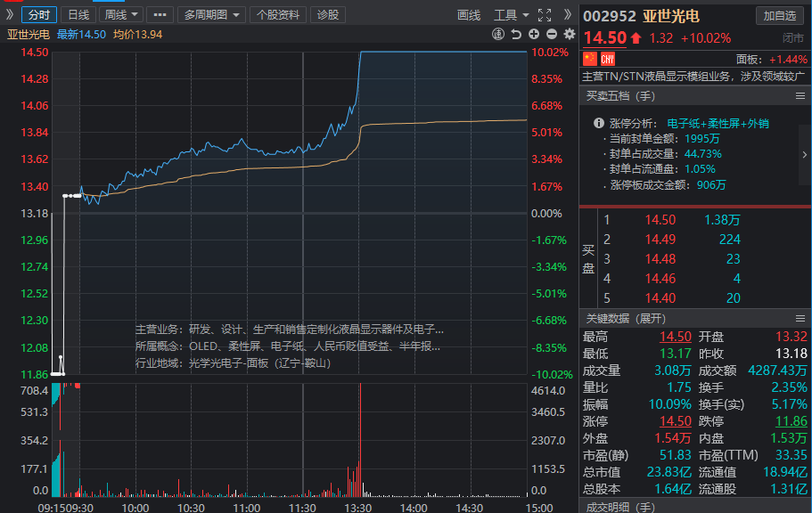Open the 电子纸+柔性屏+外销 limit-up analysis link
This screenshot has width=812, height=513.
click(x=718, y=123)
